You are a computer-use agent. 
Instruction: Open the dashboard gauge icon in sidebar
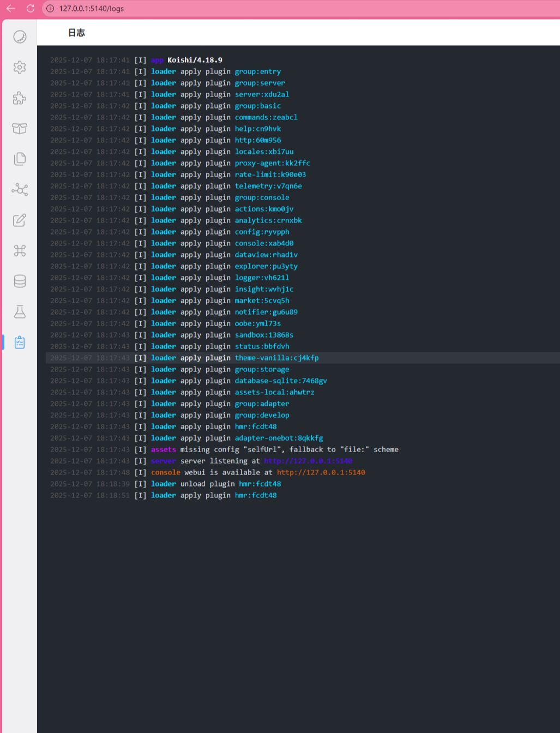tap(20, 37)
